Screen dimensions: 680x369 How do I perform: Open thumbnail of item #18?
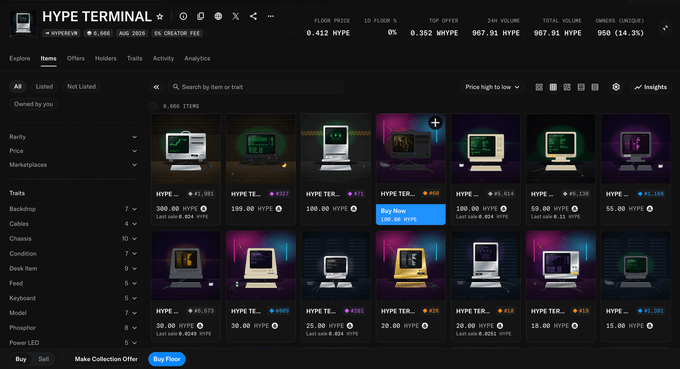click(486, 265)
